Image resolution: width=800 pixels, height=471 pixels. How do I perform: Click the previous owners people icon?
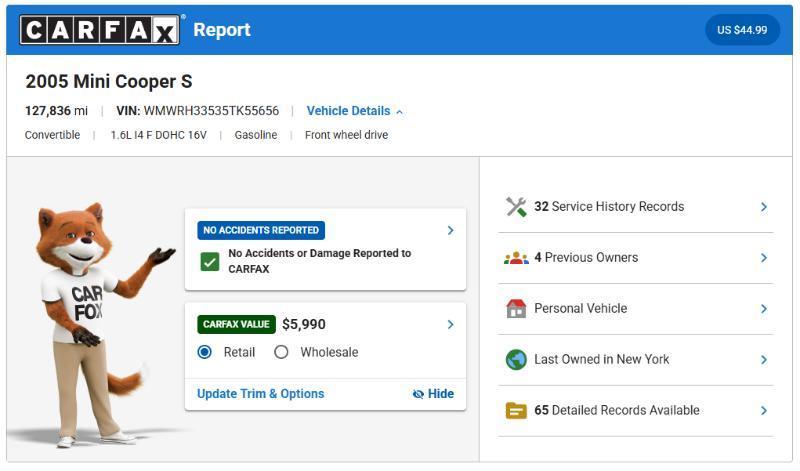pyautogui.click(x=516, y=258)
